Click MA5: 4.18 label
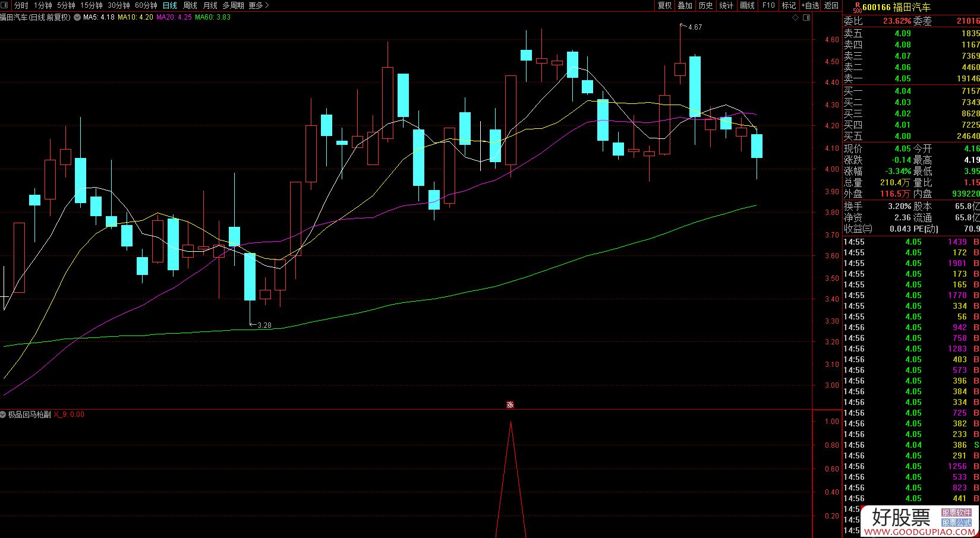Screen dimensions: 980x538 [99, 17]
